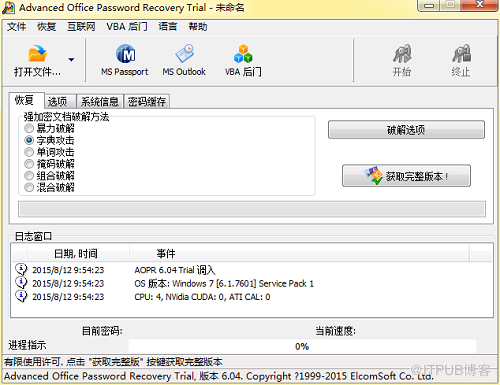Open the 文件 menu
This screenshot has height=385, width=500.
tap(16, 27)
